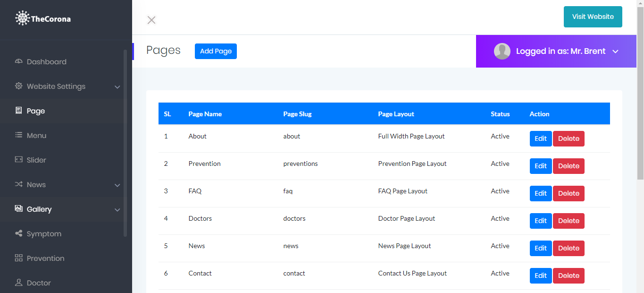Image resolution: width=644 pixels, height=293 pixels.
Task: Delete the FAQ page row
Action: point(569,193)
